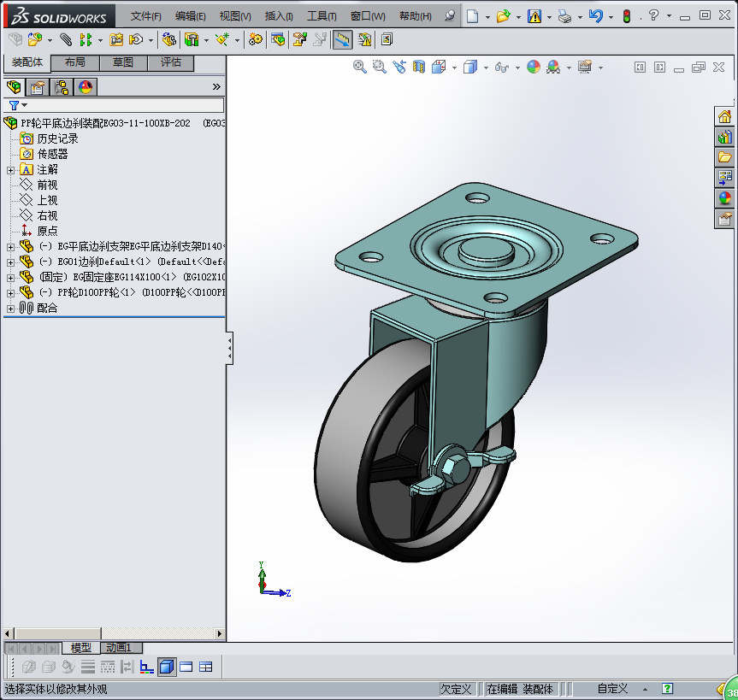Click the Insert Components icon
738x700 pixels.
35,39
